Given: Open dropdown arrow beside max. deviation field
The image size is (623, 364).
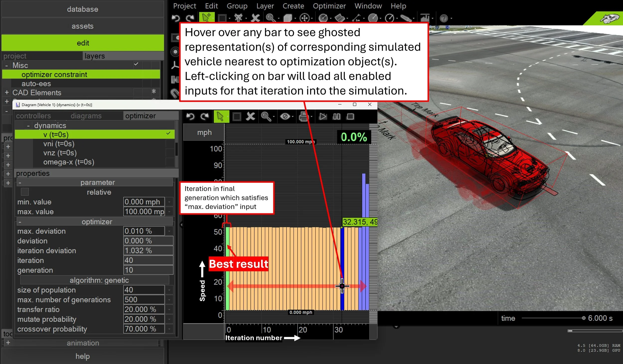Looking at the screenshot, I should [x=169, y=231].
